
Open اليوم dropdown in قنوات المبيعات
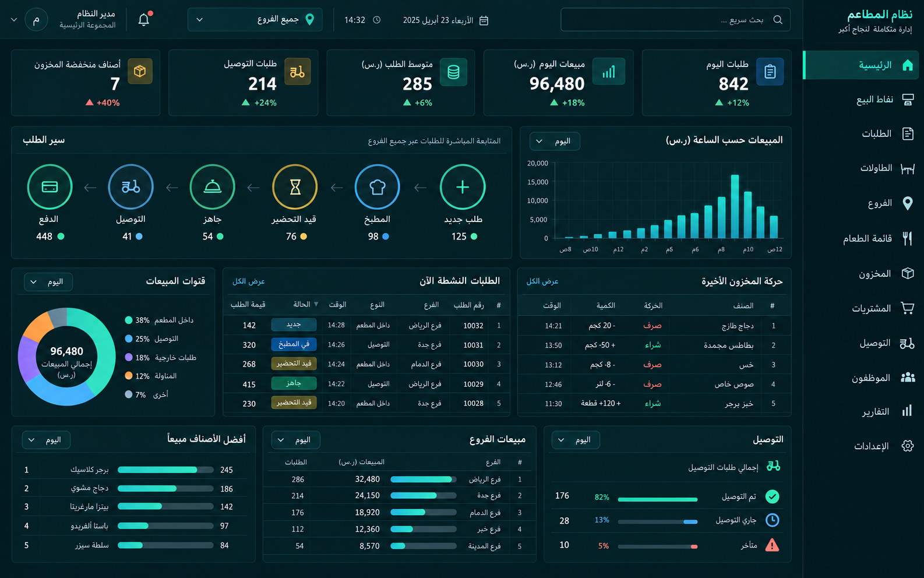(48, 282)
